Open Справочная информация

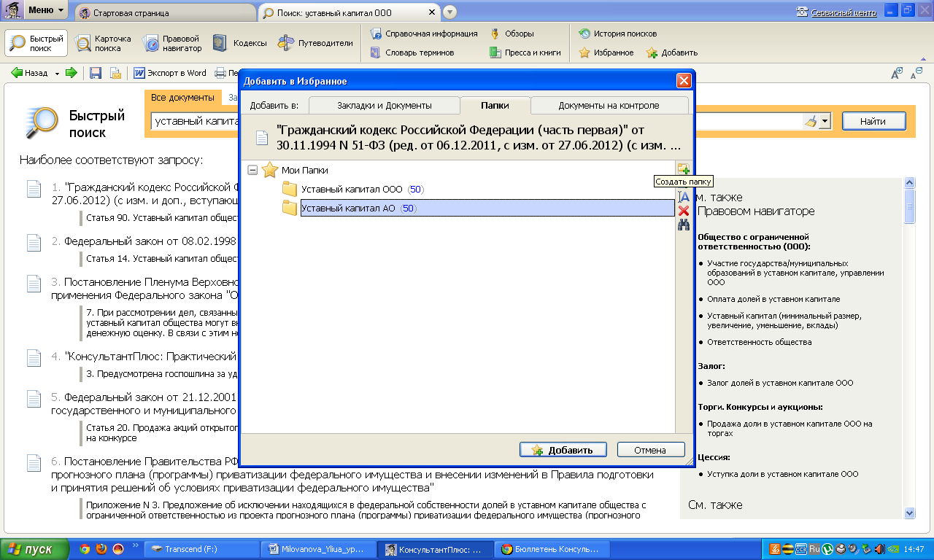tap(423, 34)
